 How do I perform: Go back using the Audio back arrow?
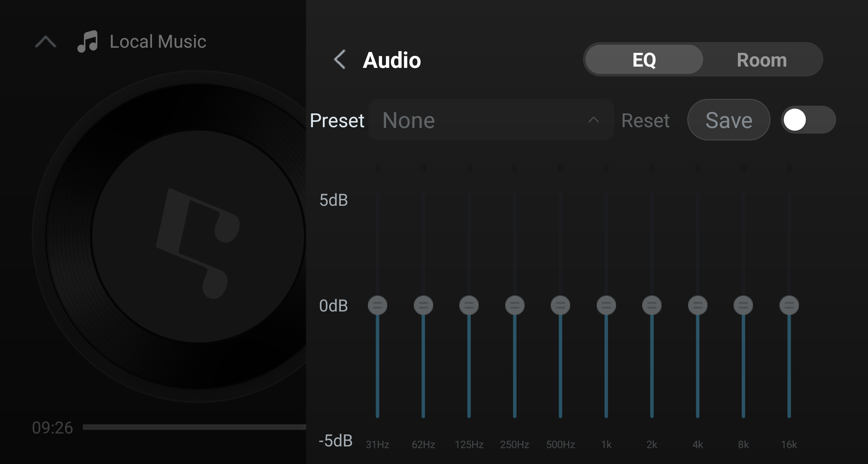pyautogui.click(x=340, y=60)
